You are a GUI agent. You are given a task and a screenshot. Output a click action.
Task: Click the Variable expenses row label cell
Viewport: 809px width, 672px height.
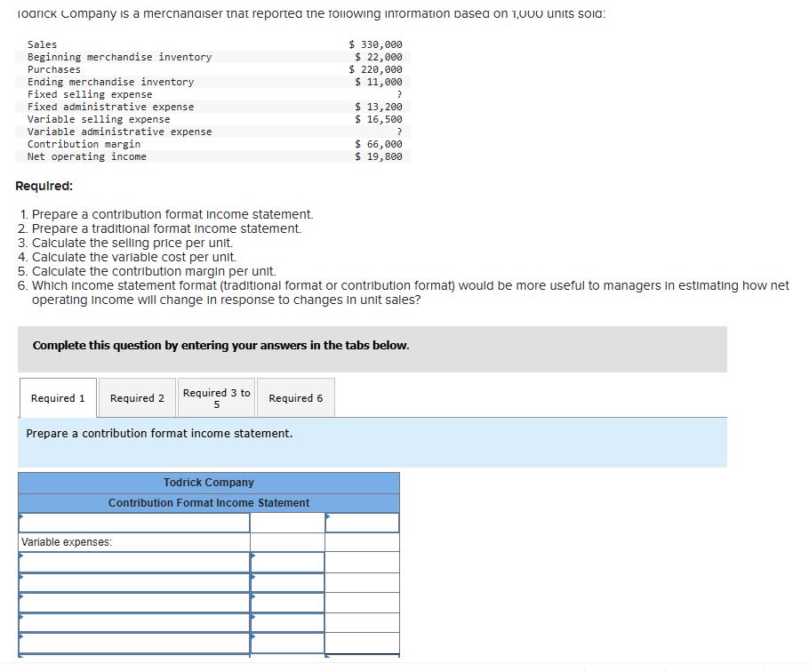click(133, 541)
